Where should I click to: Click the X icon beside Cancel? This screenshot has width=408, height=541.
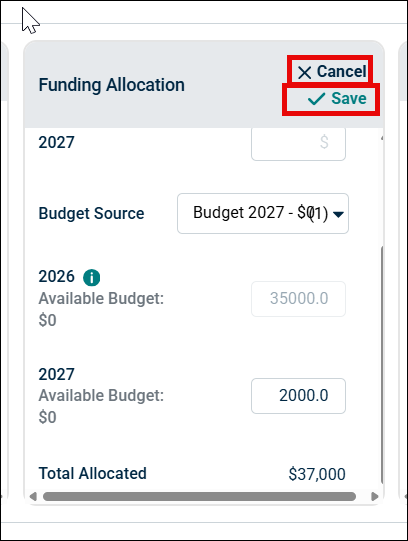(x=305, y=72)
